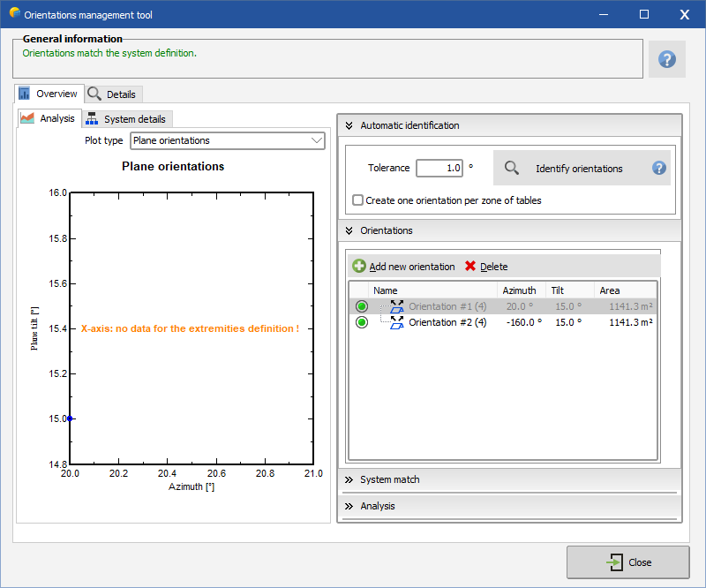
Task: Click the Details tab magnifier icon
Action: coord(94,94)
